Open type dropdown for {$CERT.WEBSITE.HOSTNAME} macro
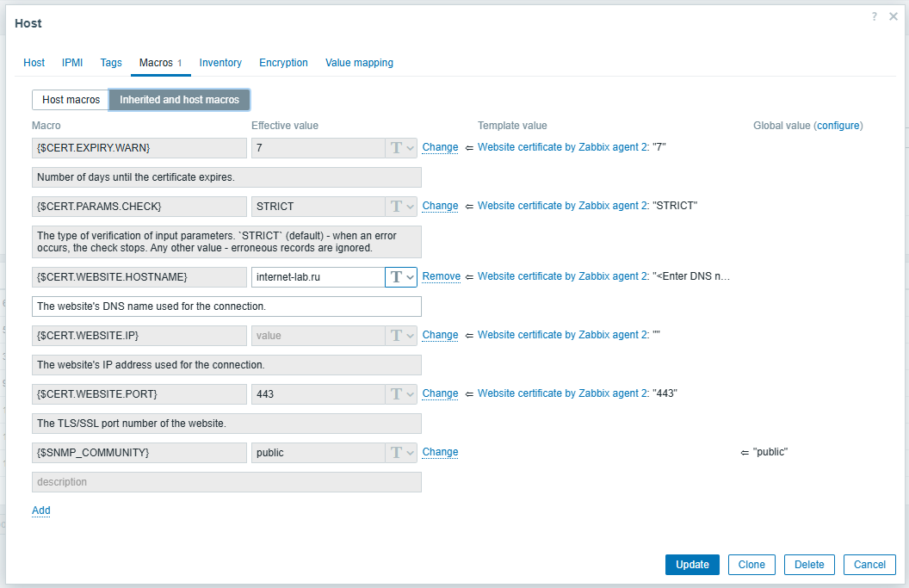 (x=401, y=276)
